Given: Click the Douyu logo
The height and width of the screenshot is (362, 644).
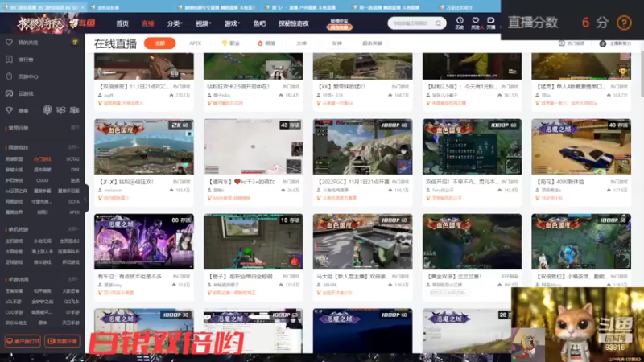Looking at the screenshot, I should tap(83, 23).
